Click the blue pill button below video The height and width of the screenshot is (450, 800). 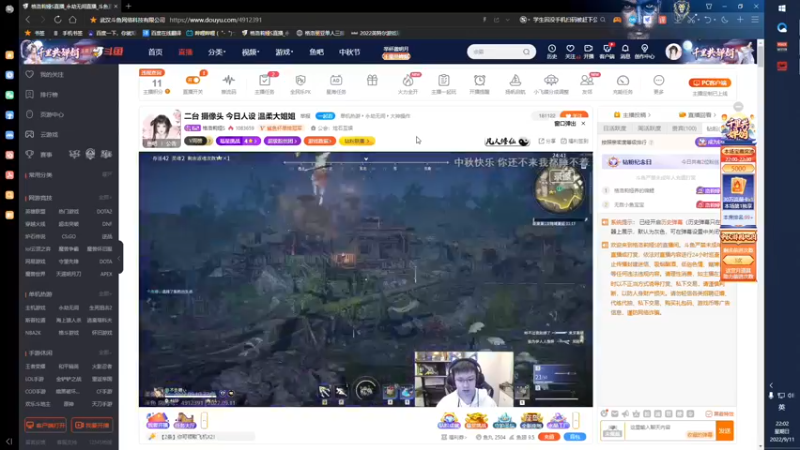(574, 437)
